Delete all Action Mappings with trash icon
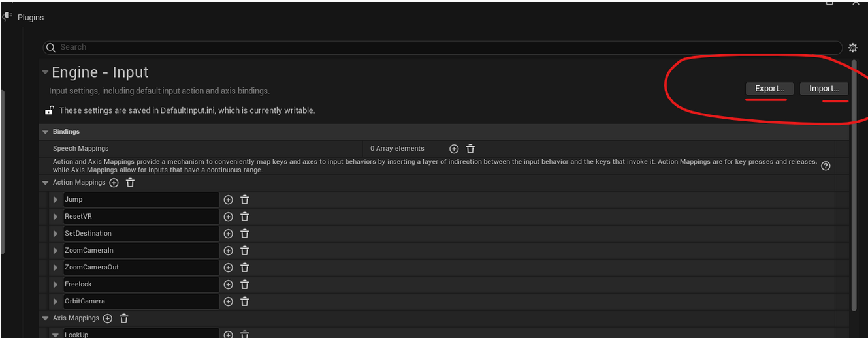The width and height of the screenshot is (868, 338). coord(130,183)
